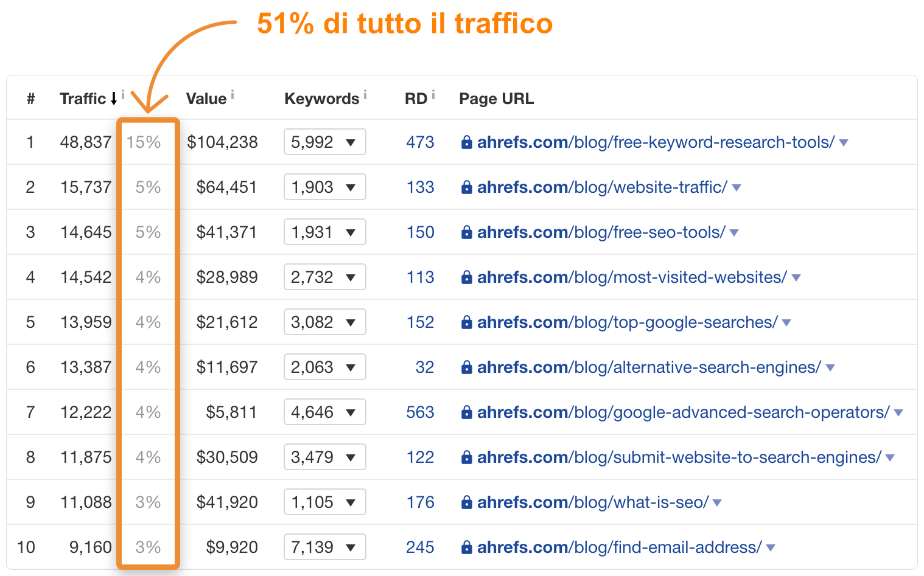Open the 2,063 keywords dropdown
The height and width of the screenshot is (576, 924).
(325, 367)
